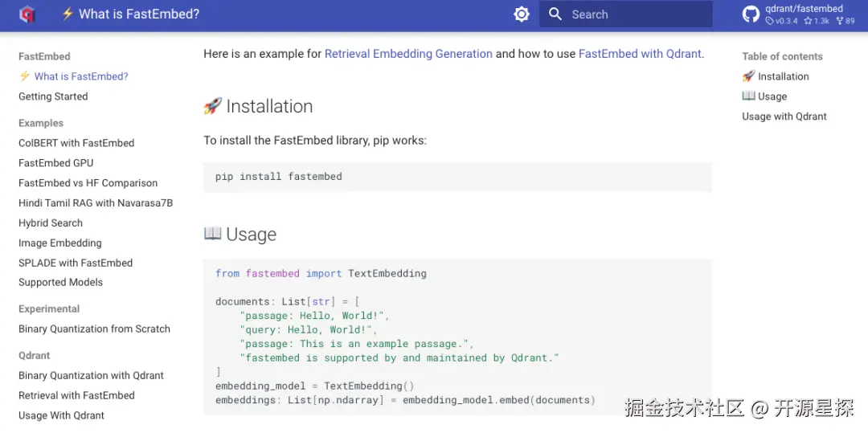868x433 pixels.
Task: Follow the Retrieval Embedding Generation link
Action: [x=408, y=54]
